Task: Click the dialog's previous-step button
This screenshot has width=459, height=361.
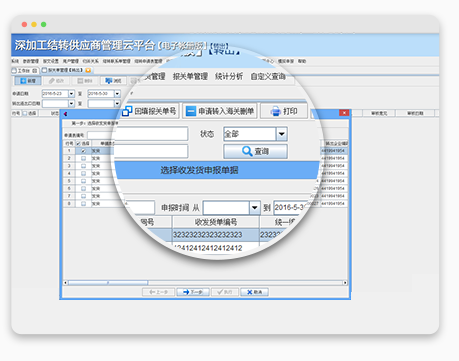Action: [x=158, y=292]
